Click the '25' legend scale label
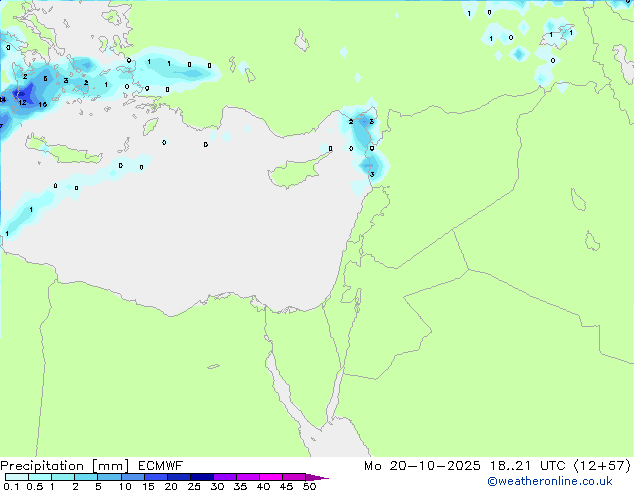The height and width of the screenshot is (490, 634). pos(194,486)
